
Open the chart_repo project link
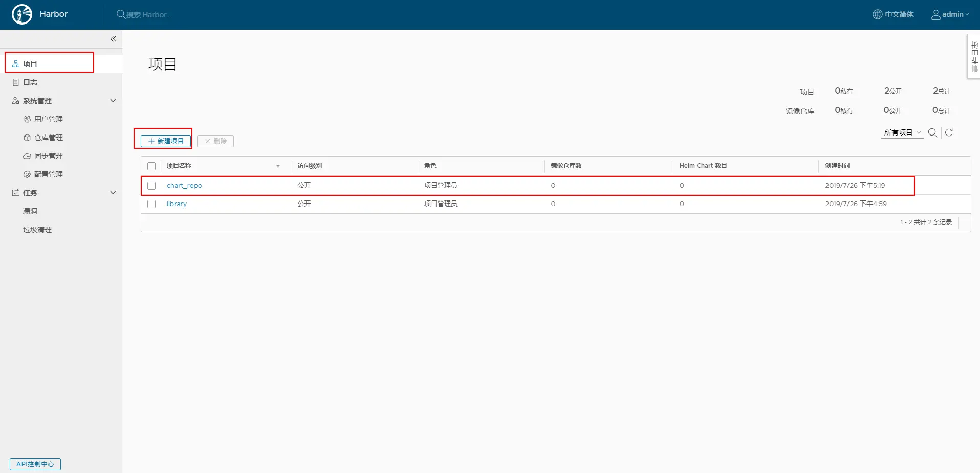tap(184, 186)
